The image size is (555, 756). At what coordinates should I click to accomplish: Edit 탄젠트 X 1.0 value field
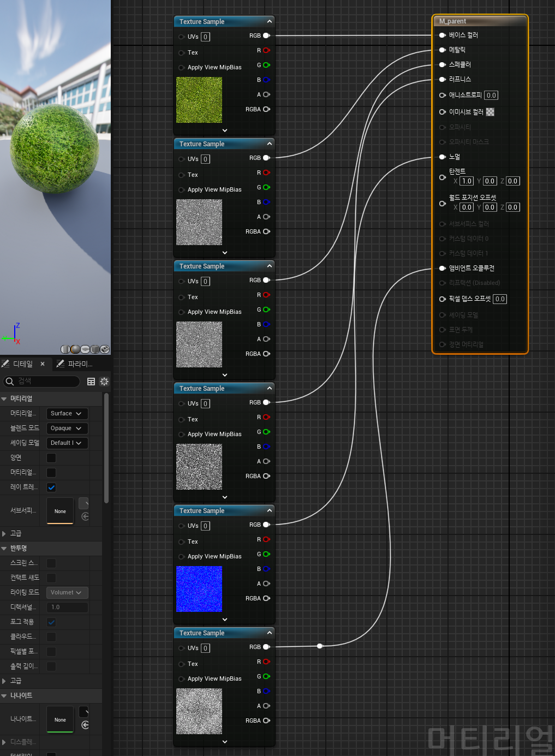[467, 181]
